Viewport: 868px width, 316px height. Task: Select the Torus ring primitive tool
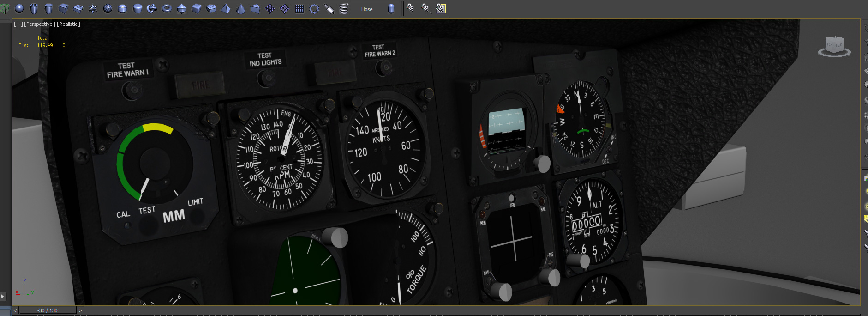pos(167,8)
